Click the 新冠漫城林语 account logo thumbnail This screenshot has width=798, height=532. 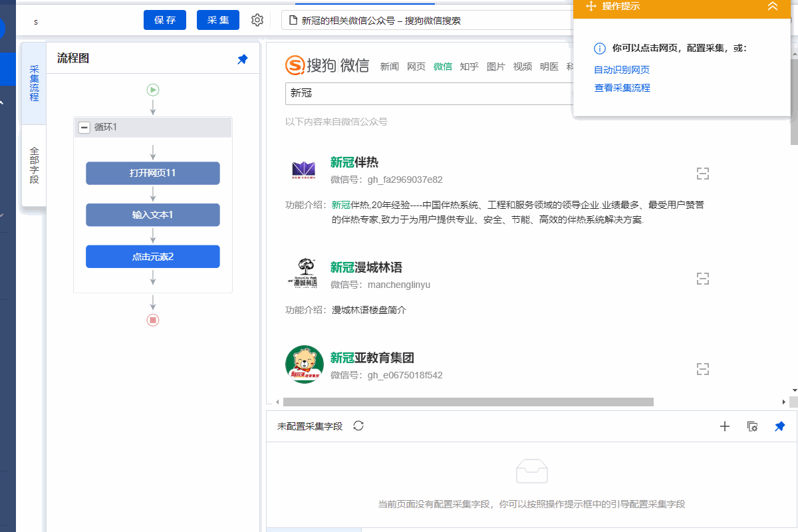(304, 273)
